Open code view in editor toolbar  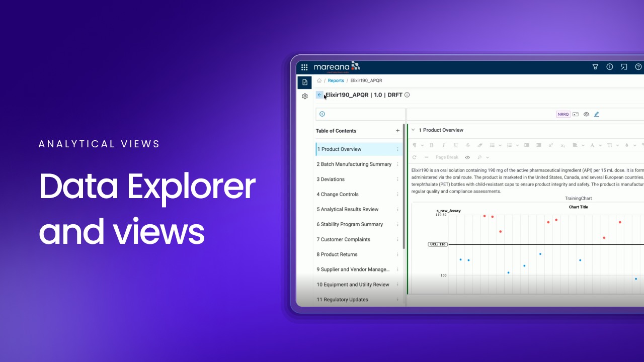tap(467, 157)
